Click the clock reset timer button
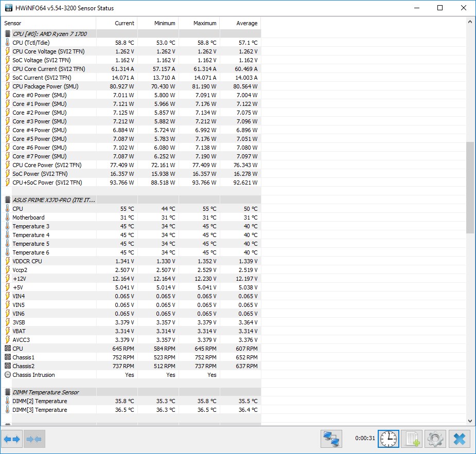This screenshot has height=454, width=476. (389, 439)
